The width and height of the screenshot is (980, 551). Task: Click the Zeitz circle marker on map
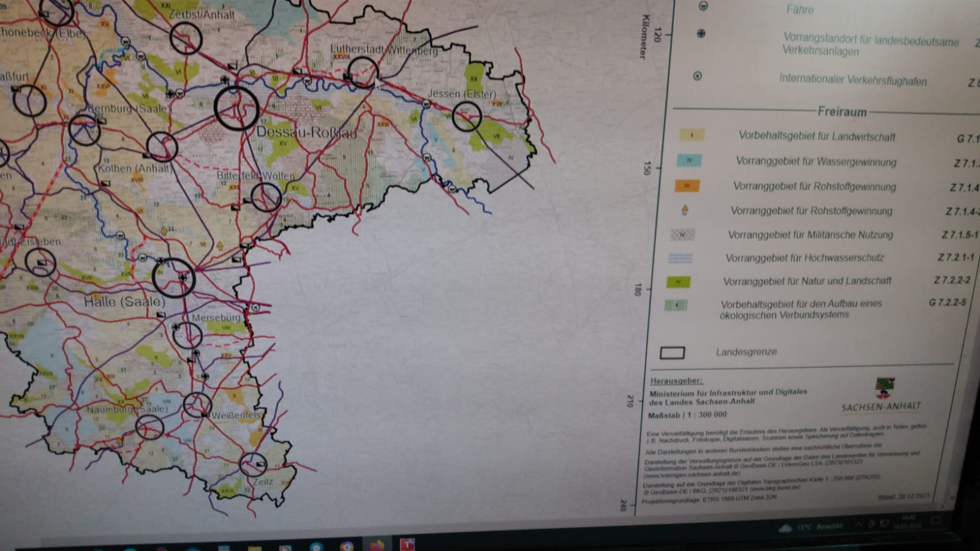[252, 465]
